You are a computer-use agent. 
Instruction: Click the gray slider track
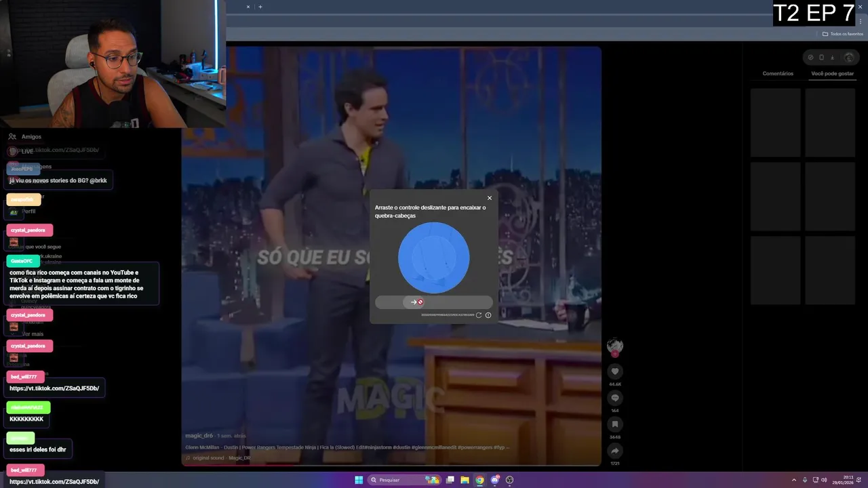tap(434, 302)
